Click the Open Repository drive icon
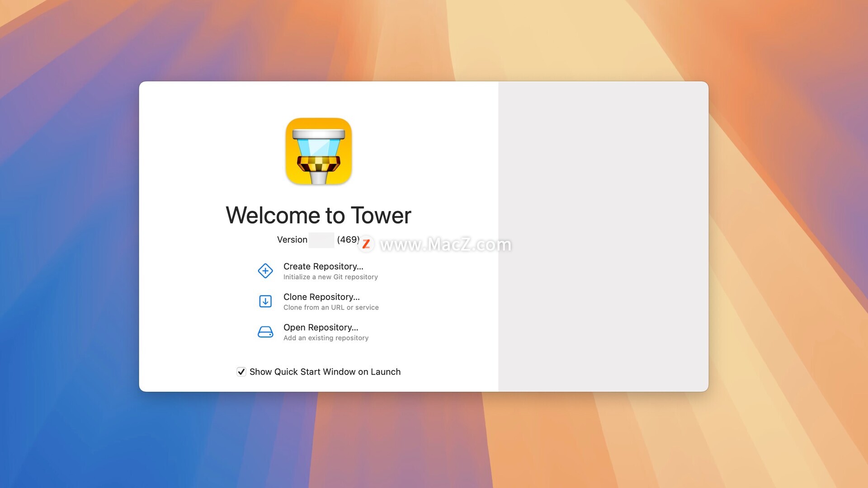This screenshot has height=488, width=868. click(x=265, y=332)
